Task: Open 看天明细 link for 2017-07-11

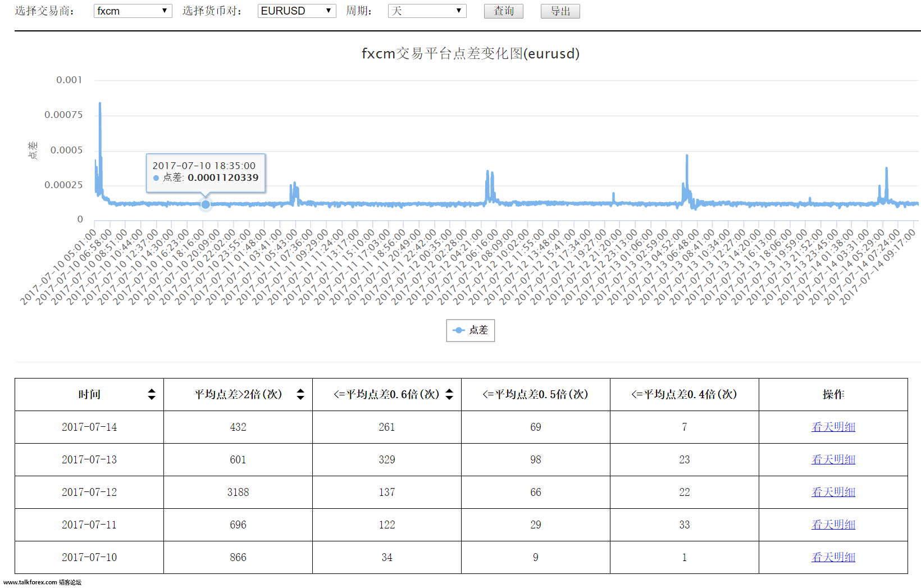Action: click(x=833, y=525)
